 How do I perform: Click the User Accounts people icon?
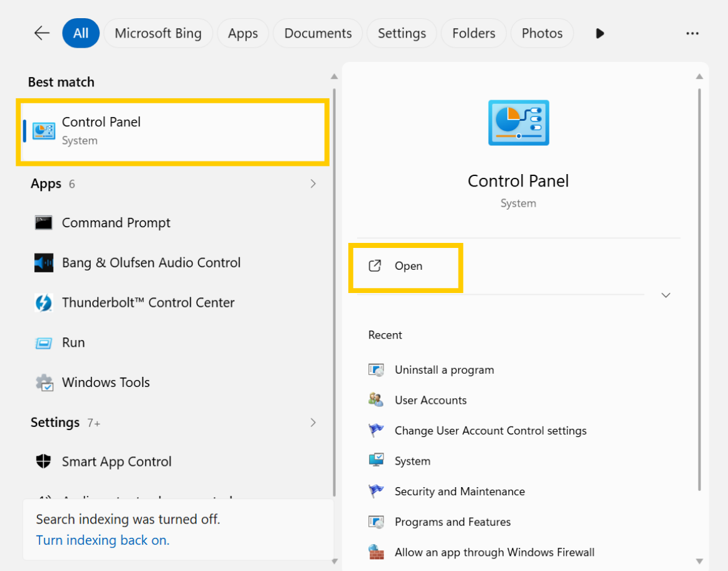point(376,400)
